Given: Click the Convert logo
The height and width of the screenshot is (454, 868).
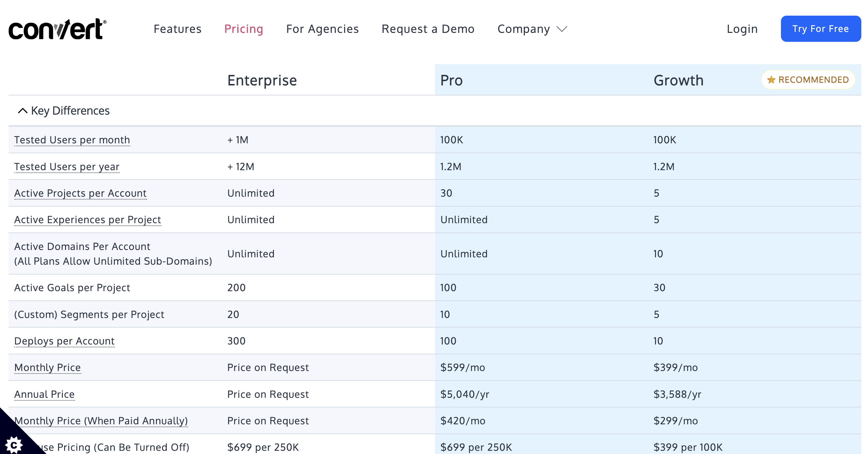Looking at the screenshot, I should pos(57,29).
